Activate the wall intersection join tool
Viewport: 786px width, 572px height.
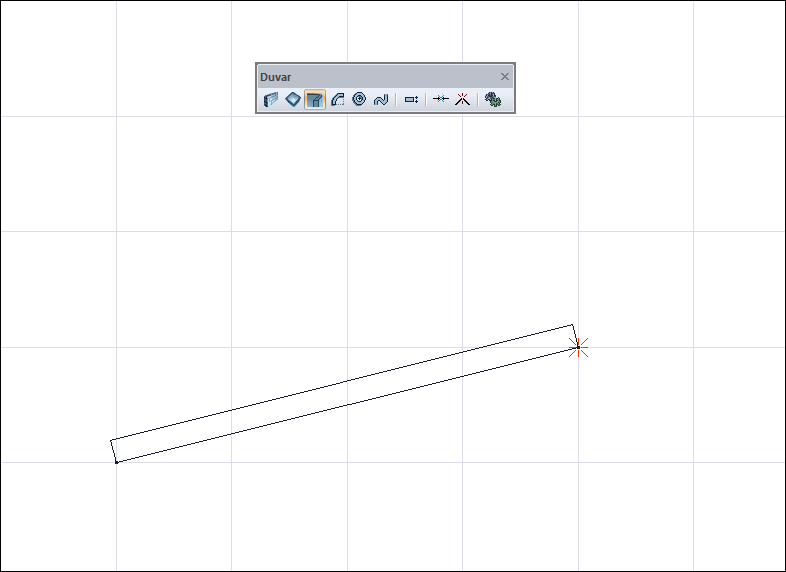pos(441,99)
